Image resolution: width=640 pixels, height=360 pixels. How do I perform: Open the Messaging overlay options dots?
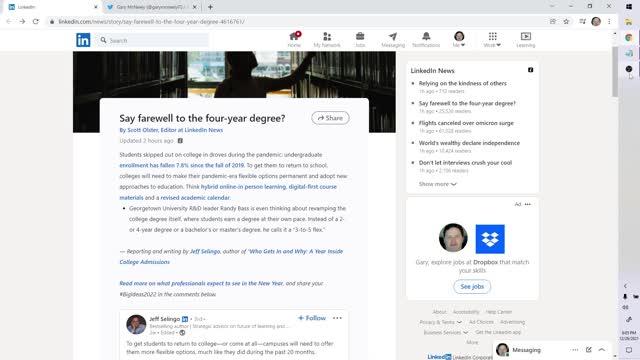(575, 350)
